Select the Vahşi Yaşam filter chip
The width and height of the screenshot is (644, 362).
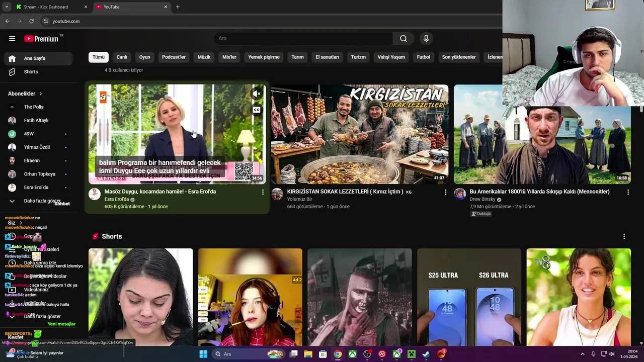click(391, 57)
